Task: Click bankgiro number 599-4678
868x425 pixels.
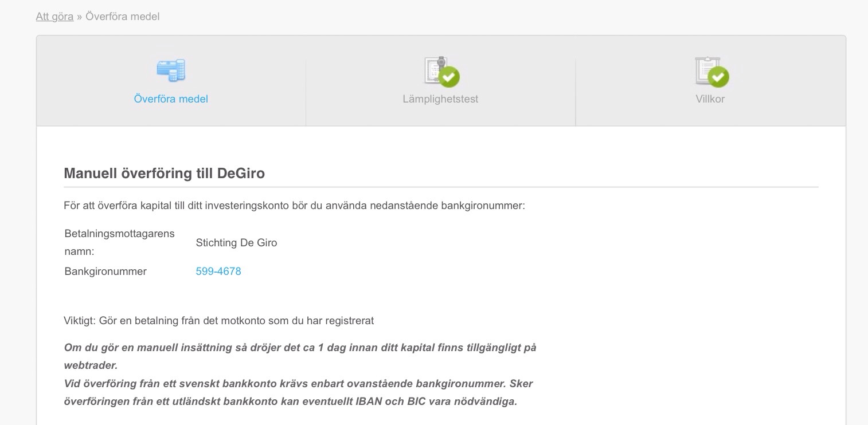Action: click(218, 271)
